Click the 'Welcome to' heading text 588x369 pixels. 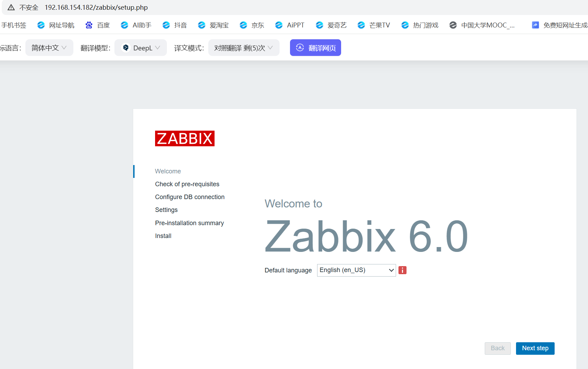click(x=293, y=204)
